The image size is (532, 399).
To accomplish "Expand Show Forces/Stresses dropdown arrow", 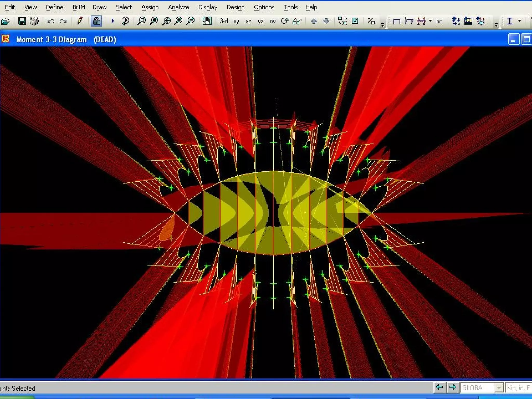I will coord(430,21).
